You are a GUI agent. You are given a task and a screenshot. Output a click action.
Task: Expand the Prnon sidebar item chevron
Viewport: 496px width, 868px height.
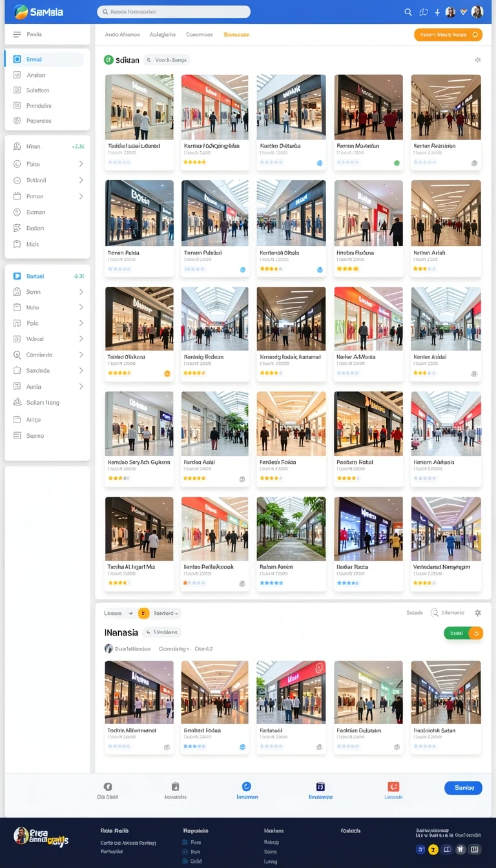click(x=81, y=196)
